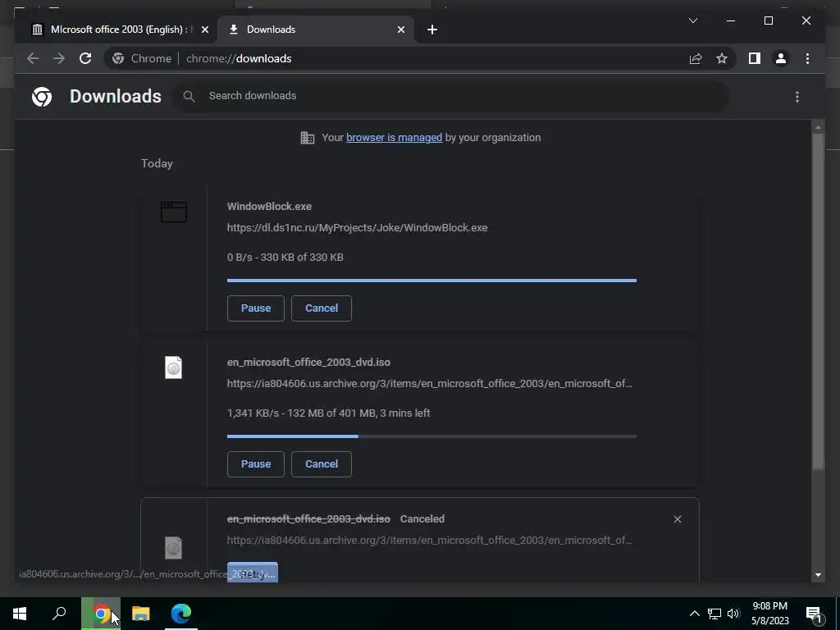
Task: Share this page via share icon
Action: (x=696, y=58)
